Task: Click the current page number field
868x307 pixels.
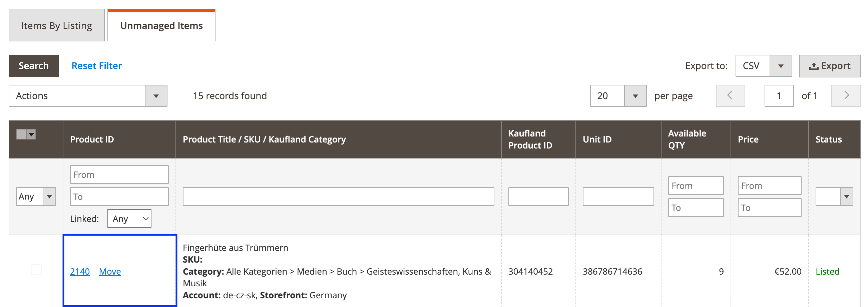Action: (779, 96)
